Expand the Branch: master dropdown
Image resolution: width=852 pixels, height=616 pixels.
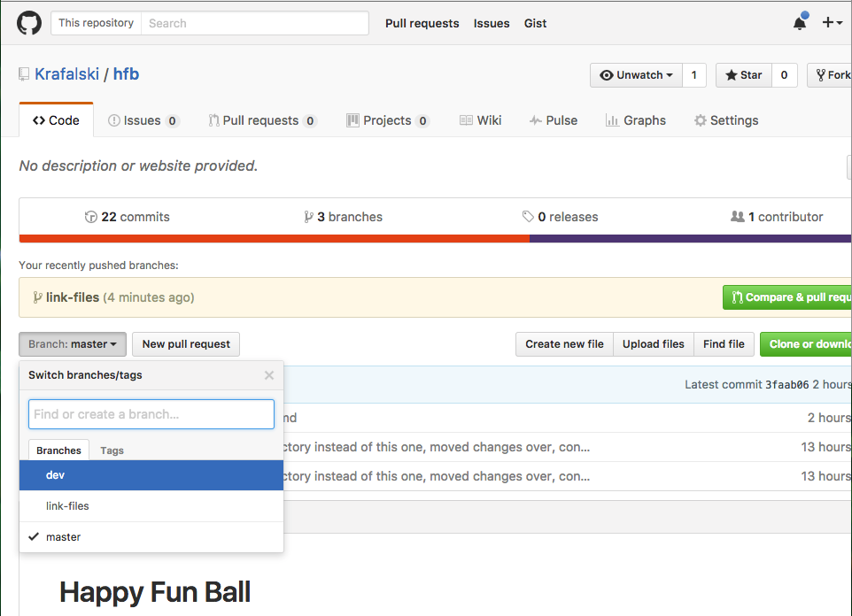pos(73,344)
